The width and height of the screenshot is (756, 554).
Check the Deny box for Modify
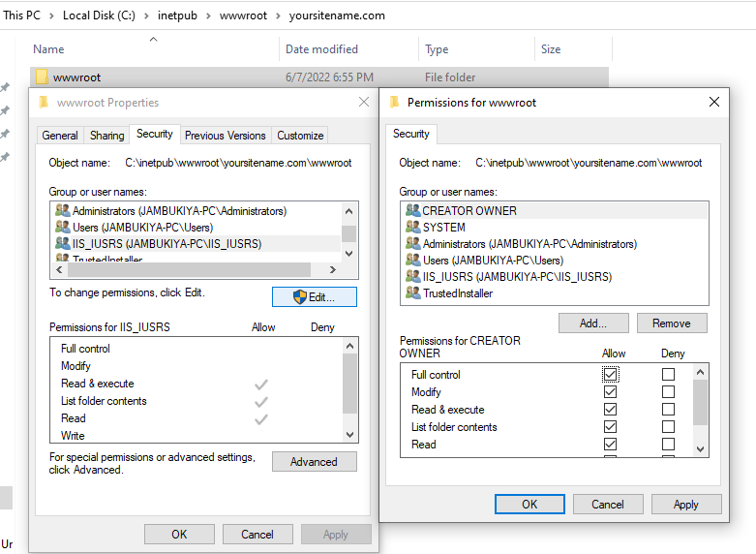point(668,392)
